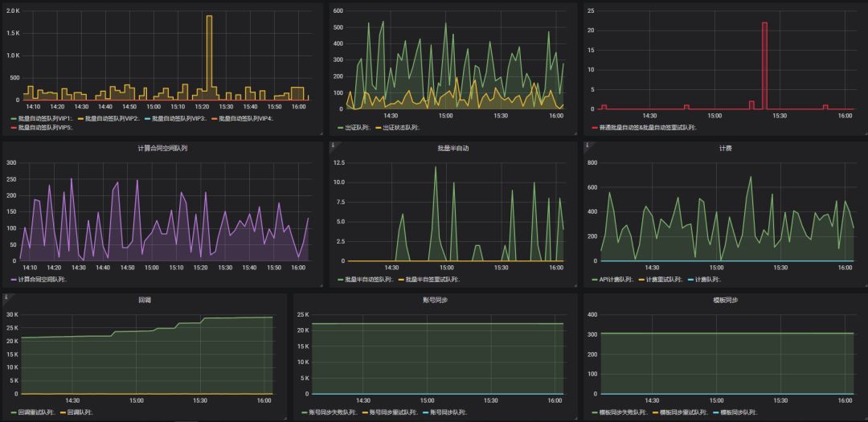Open the 账号同步 panel title menu

coord(434,299)
